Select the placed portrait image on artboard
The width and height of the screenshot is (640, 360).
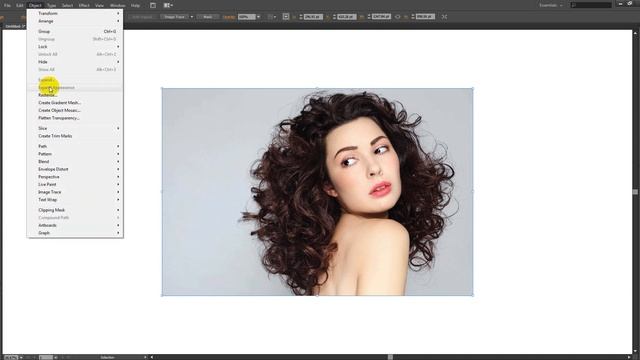coord(318,192)
